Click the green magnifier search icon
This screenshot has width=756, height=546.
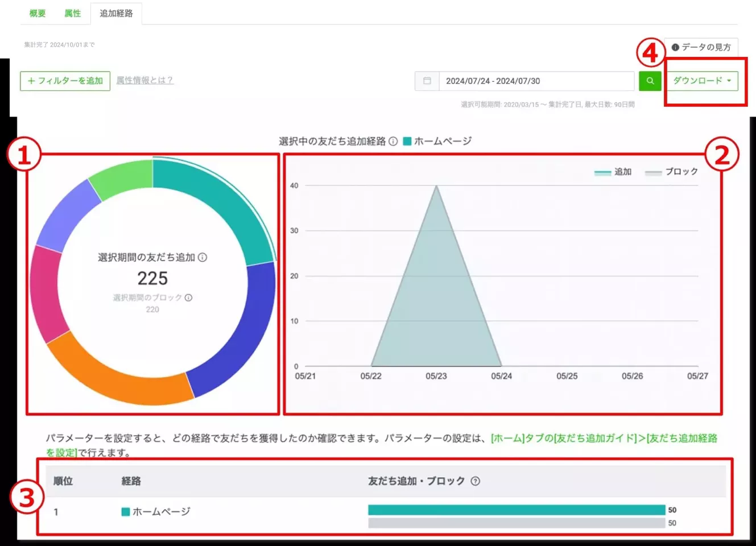tap(650, 81)
